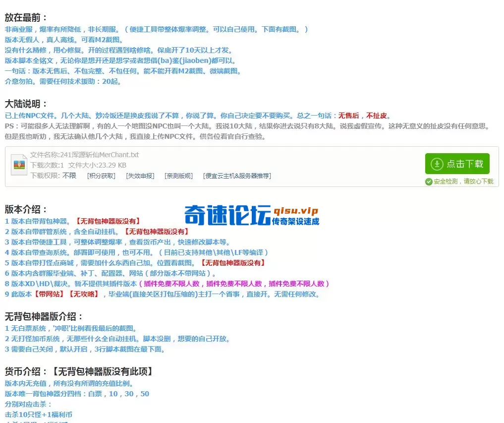Click the 传奇架设速成 tagline under the logo
The image size is (504, 423).
(296, 221)
